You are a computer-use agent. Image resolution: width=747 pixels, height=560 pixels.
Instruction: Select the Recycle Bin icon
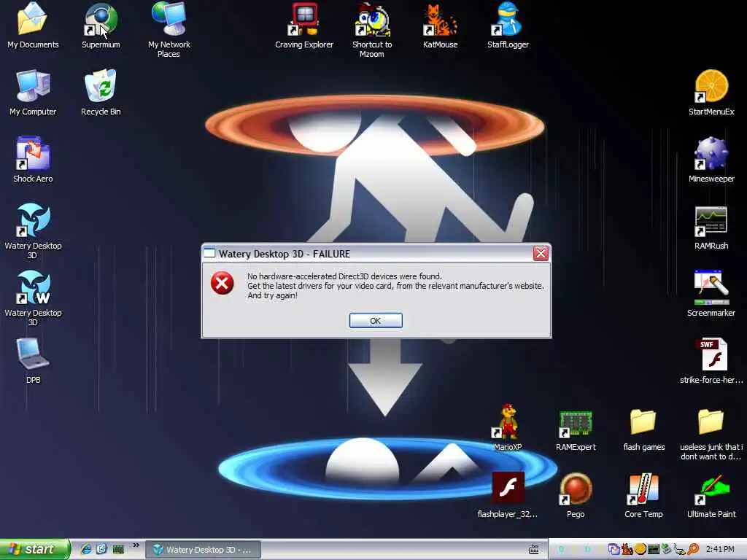(x=101, y=93)
